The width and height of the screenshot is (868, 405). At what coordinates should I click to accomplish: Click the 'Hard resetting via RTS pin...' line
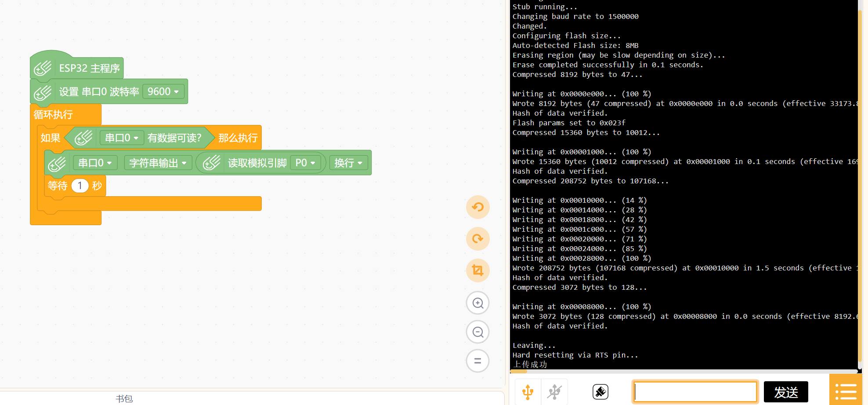[x=575, y=355]
